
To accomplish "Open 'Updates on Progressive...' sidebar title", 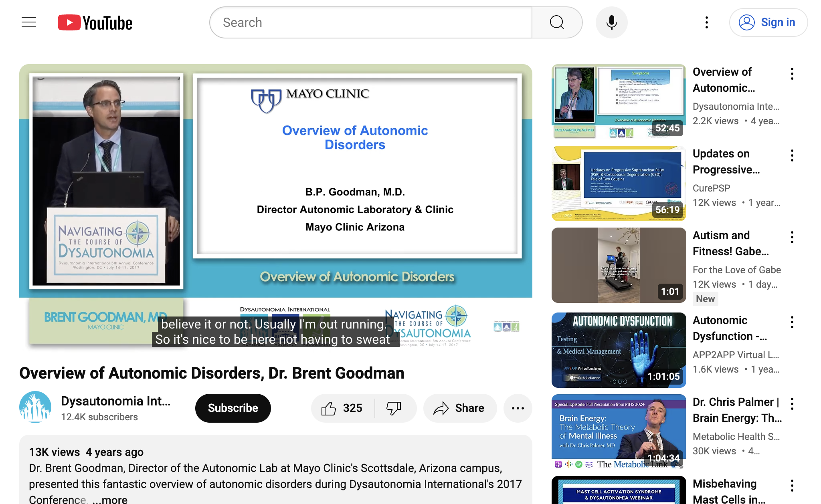I will coord(726,161).
